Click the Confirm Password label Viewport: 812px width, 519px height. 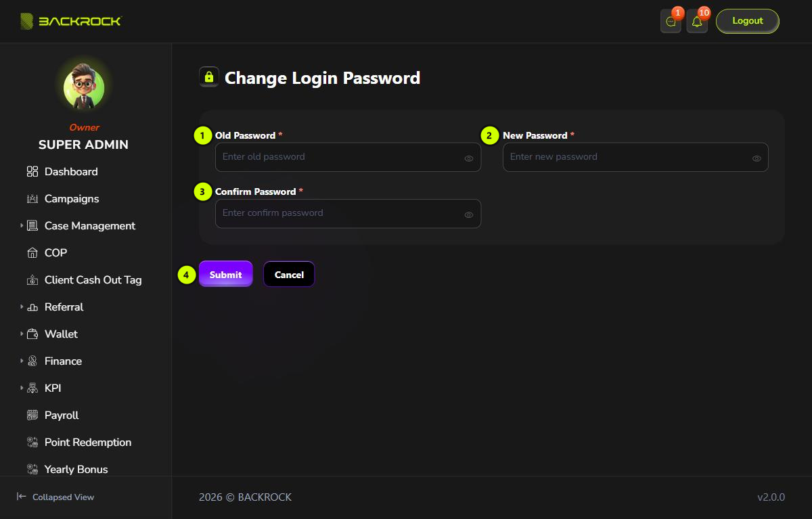(255, 191)
